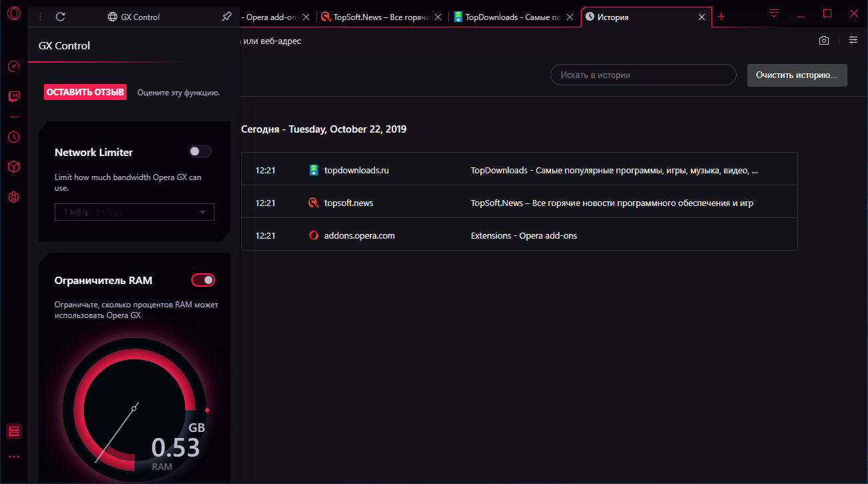Open Easy Setup sliders icon
The width and height of the screenshot is (868, 484).
point(853,40)
